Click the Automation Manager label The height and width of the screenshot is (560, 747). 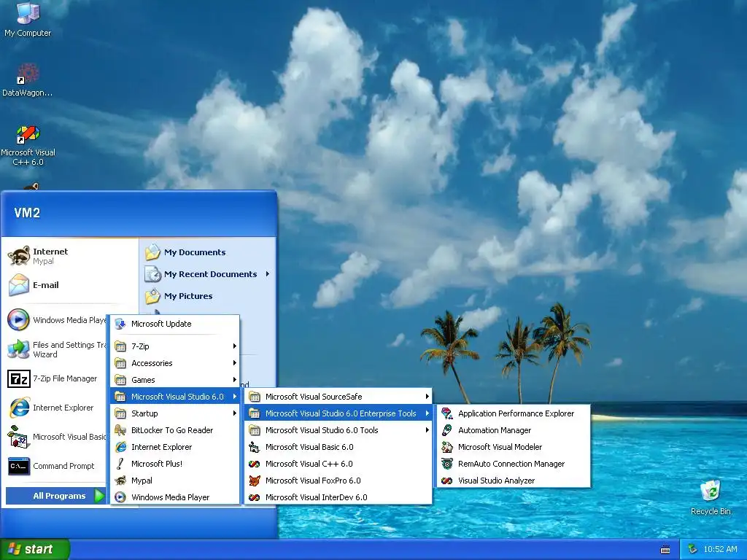[495, 430]
